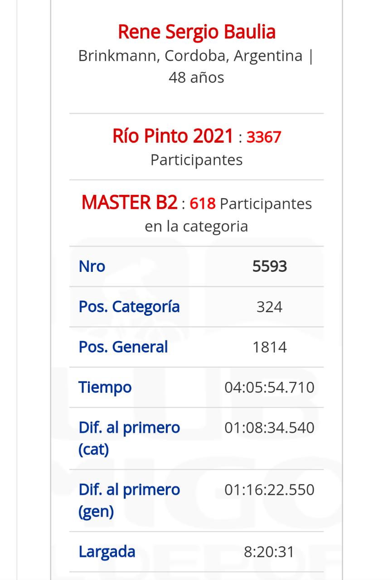Click the Tiempo row label

click(105, 387)
